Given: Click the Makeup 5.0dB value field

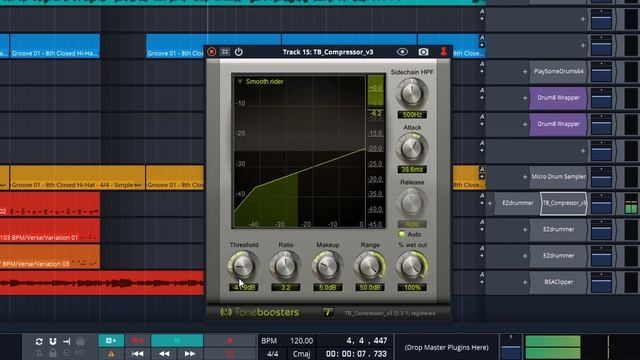Looking at the screenshot, I should [327, 287].
